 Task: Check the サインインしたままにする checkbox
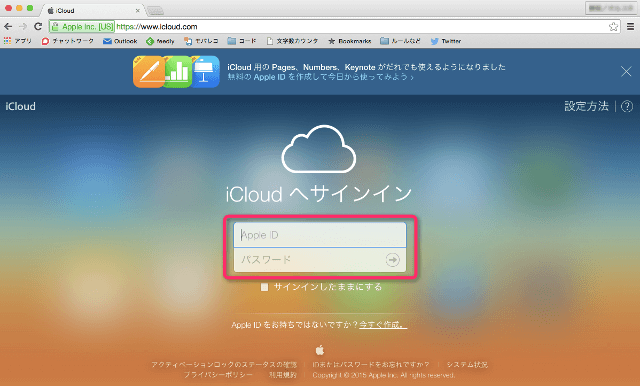[264, 287]
